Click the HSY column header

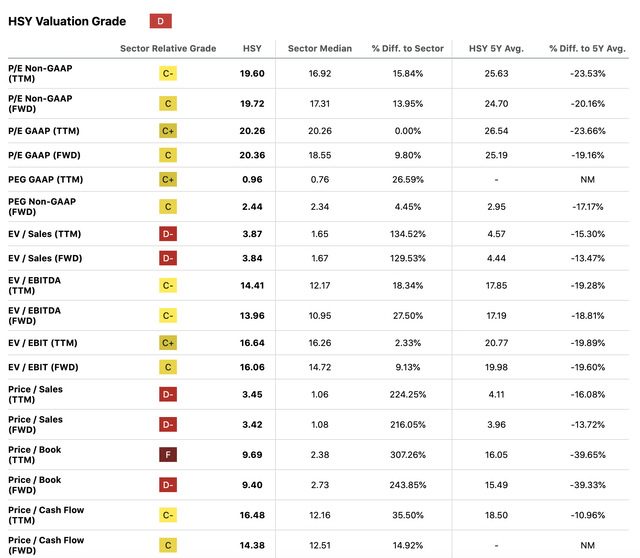[252, 48]
